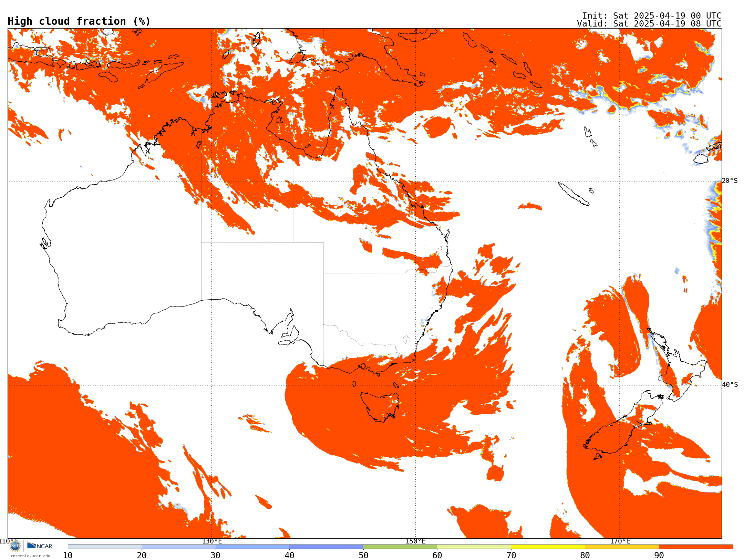Click the colorbar label '50'
The height and width of the screenshot is (560, 744).
[x=363, y=555]
